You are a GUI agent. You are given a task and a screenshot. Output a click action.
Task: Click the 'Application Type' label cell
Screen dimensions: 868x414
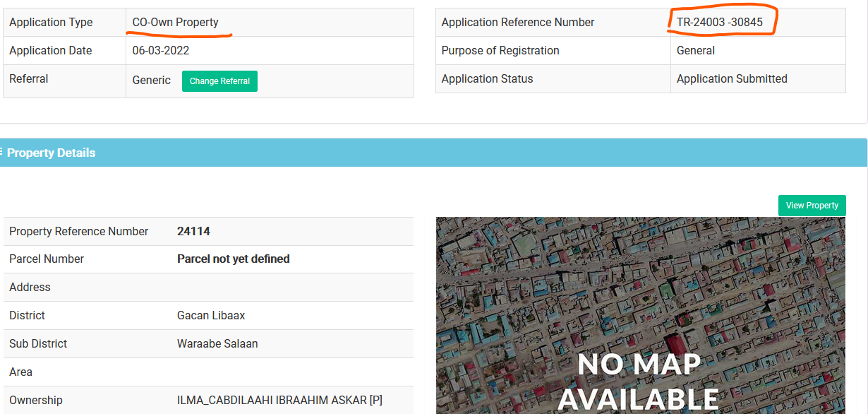(x=65, y=23)
